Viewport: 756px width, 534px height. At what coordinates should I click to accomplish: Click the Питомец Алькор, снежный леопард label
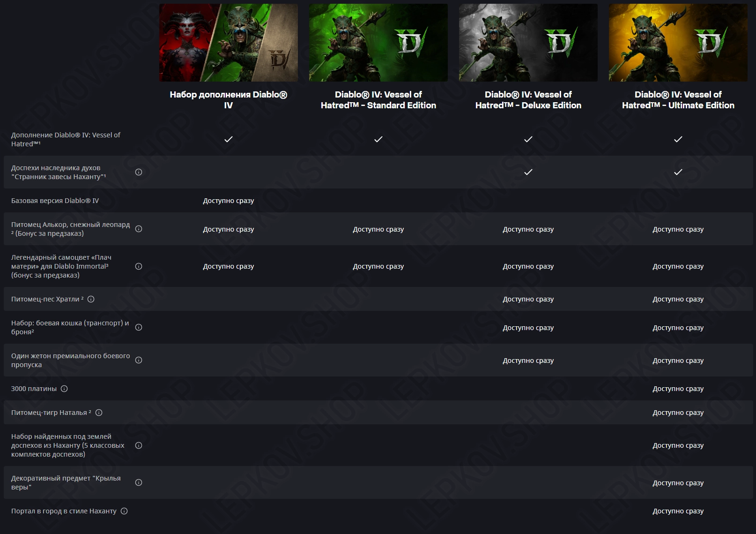point(70,229)
